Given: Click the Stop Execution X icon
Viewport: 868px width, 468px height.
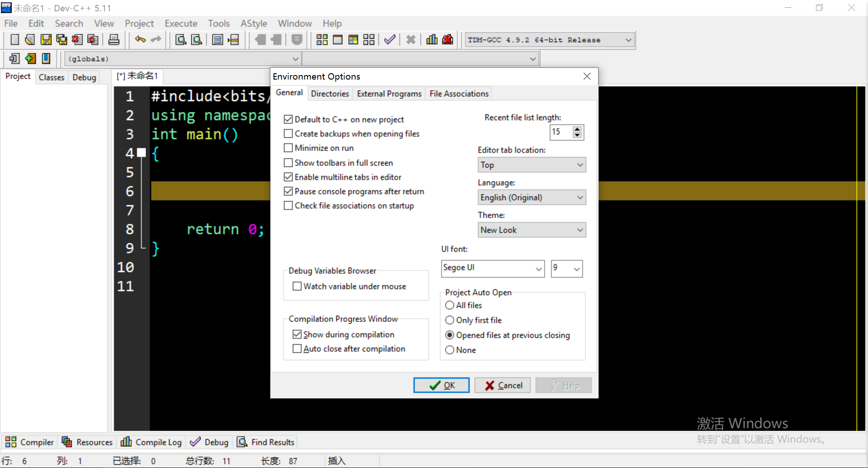Looking at the screenshot, I should (410, 40).
